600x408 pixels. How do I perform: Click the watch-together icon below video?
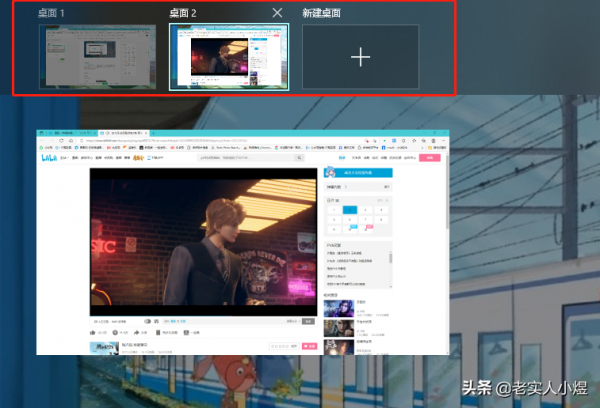coord(186,333)
